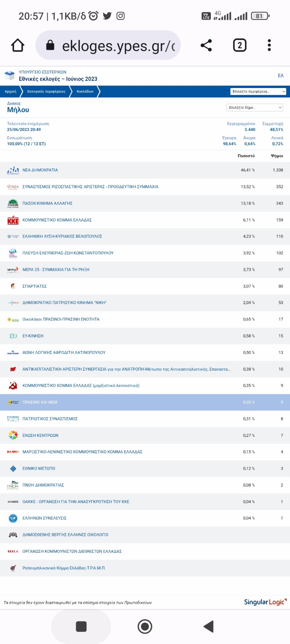Open the browser three-dot menu

pyautogui.click(x=269, y=45)
